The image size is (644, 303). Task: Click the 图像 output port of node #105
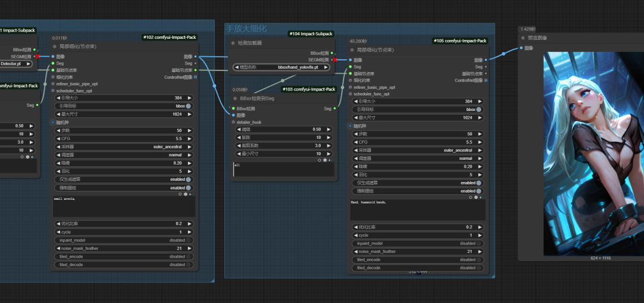pyautogui.click(x=486, y=60)
